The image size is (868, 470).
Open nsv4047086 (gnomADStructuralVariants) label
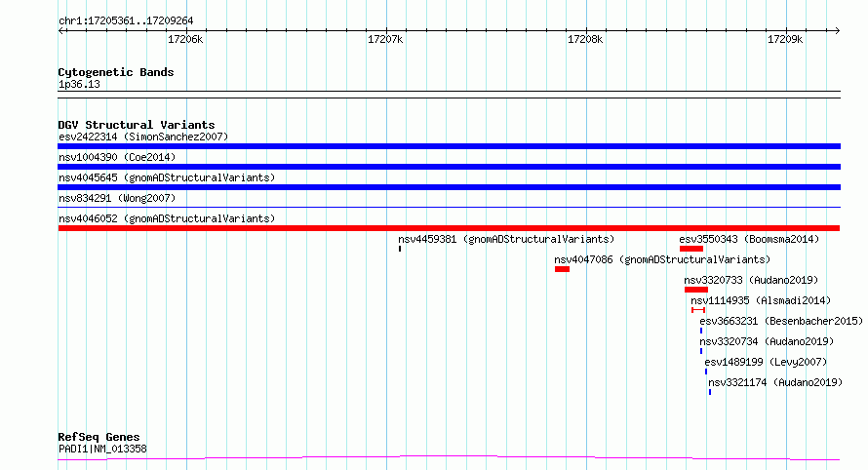(662, 259)
